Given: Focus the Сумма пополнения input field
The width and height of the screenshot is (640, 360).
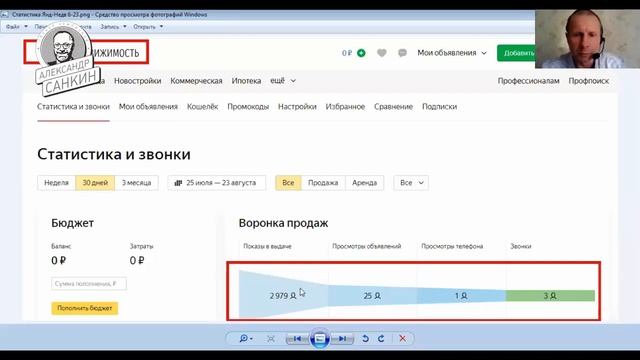Looking at the screenshot, I should point(89,284).
